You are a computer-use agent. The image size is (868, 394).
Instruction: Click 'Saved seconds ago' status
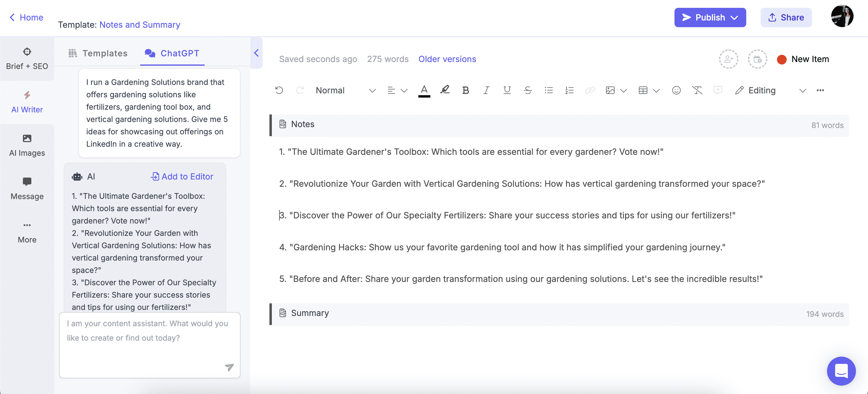[318, 59]
